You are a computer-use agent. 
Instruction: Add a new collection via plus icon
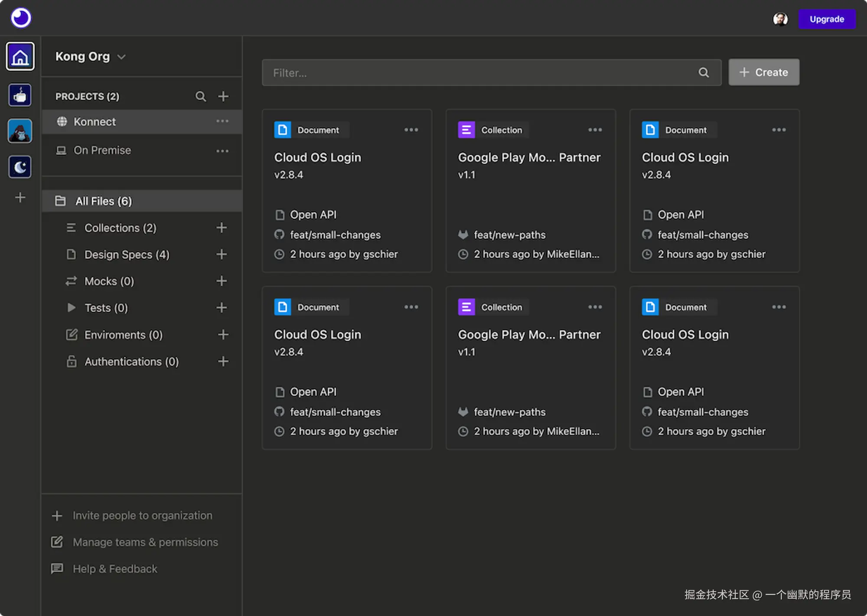(x=222, y=228)
